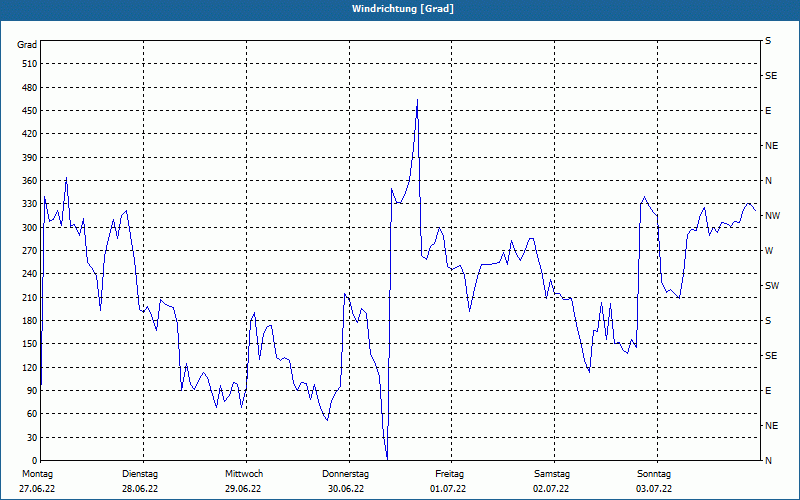Select the 240 tick label
The image size is (800, 500).
point(29,274)
